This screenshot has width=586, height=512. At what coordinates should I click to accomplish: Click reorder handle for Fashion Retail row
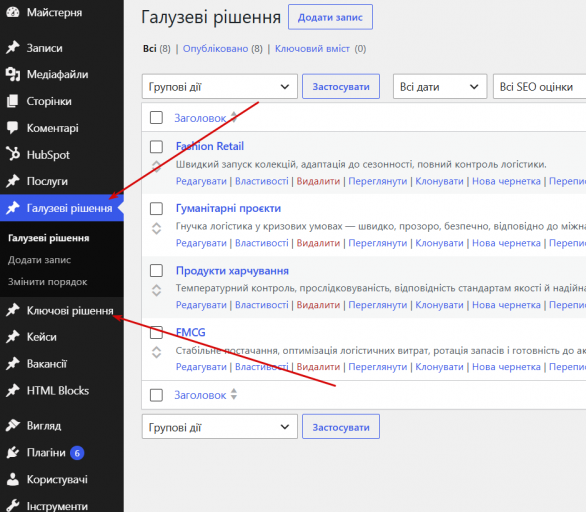157,166
